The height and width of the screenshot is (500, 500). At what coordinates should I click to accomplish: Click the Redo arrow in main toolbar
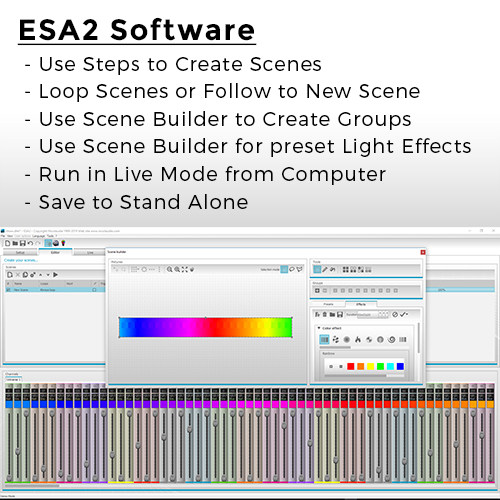38,243
